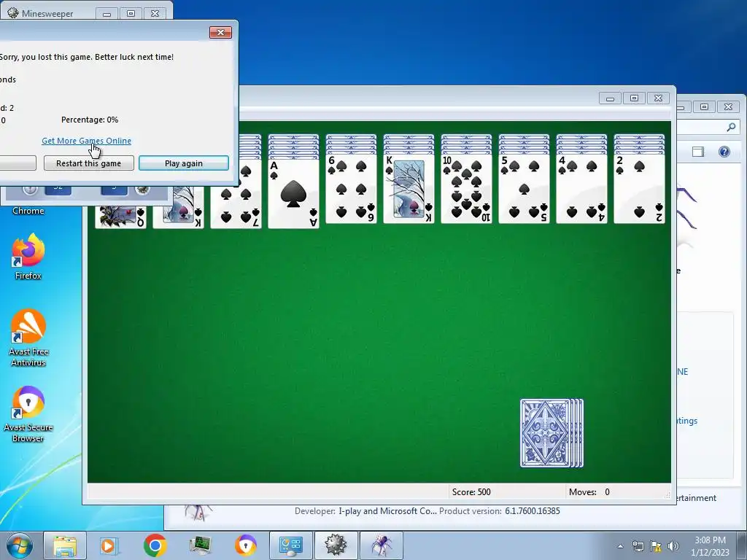Select the 4 of spades card
The width and height of the screenshot is (747, 560).
coord(581,189)
